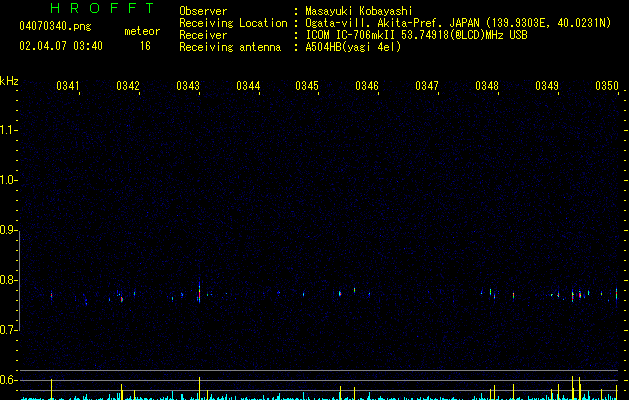
Task: Click the Receiving Location label
Action: pyautogui.click(x=233, y=23)
